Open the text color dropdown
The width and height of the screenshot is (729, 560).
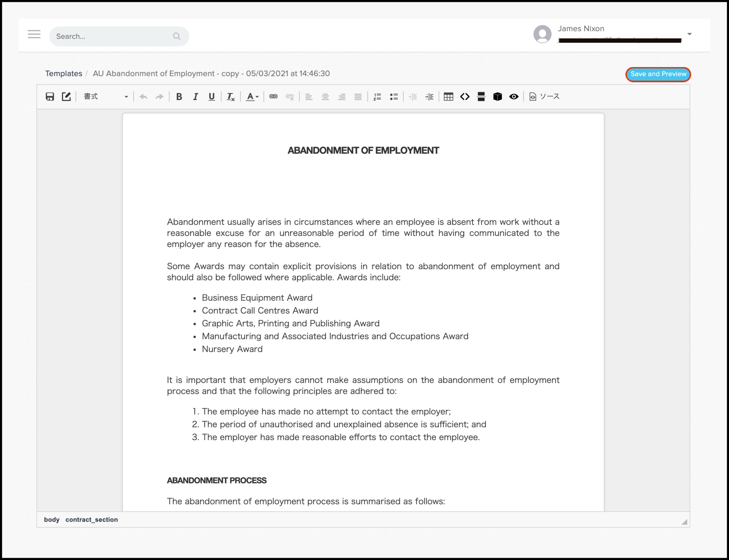coord(252,97)
